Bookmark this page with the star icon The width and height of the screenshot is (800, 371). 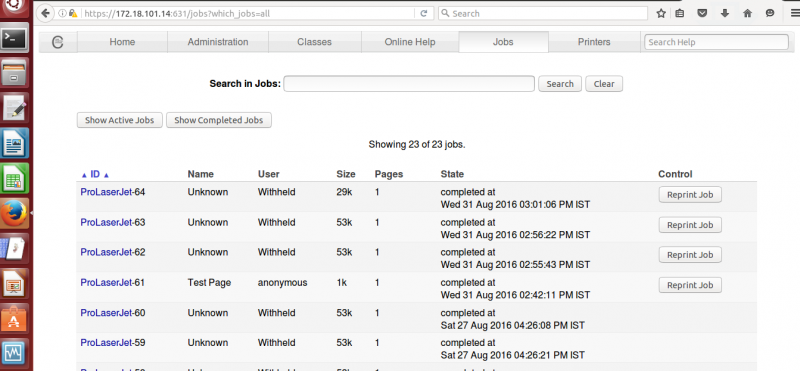click(x=661, y=14)
